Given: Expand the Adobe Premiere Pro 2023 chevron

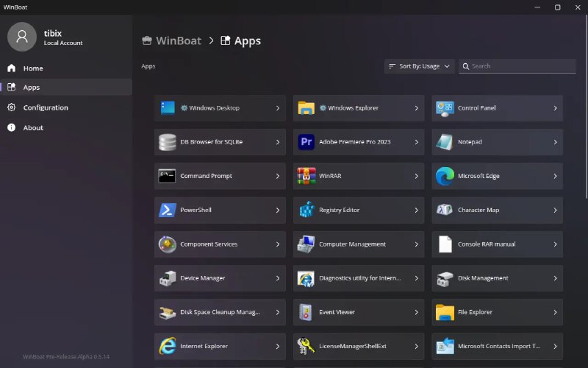Looking at the screenshot, I should 417,142.
